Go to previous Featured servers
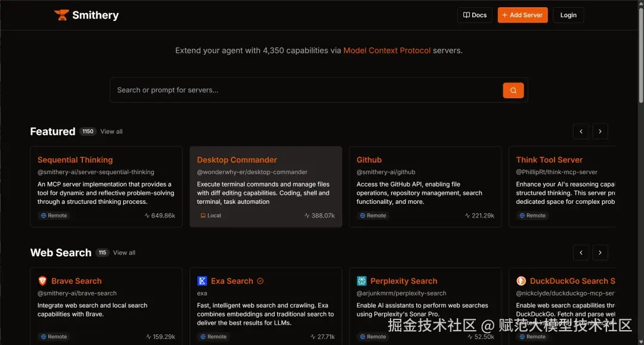644x345 pixels. (581, 132)
